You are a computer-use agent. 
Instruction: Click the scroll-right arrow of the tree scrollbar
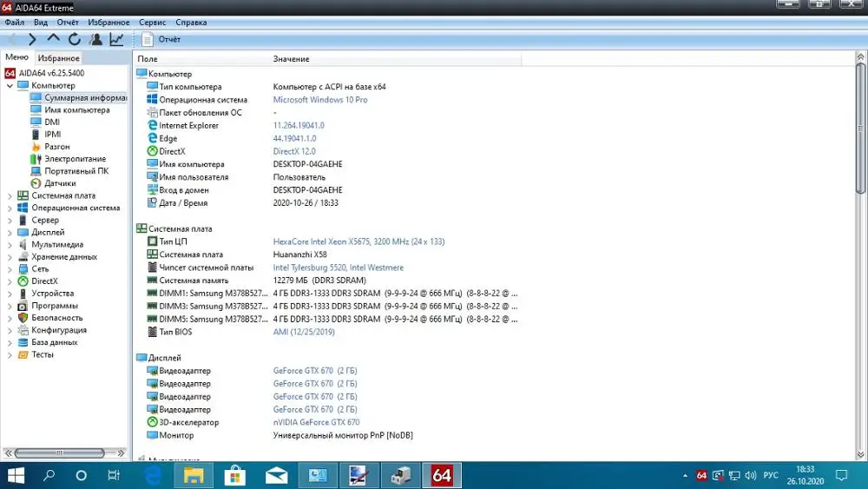click(x=121, y=453)
